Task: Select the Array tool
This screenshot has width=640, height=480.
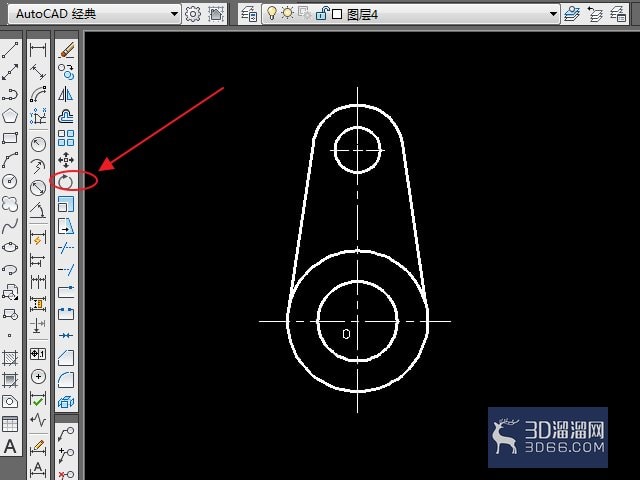Action: [66, 138]
